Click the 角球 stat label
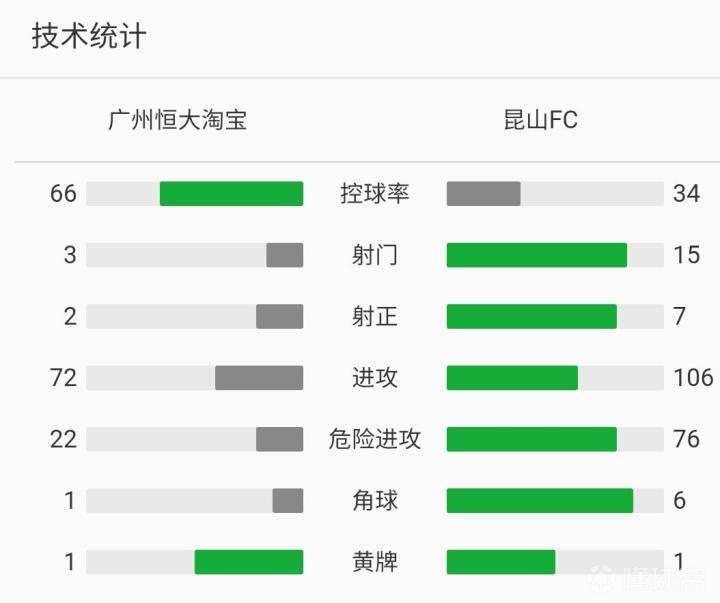 [375, 501]
